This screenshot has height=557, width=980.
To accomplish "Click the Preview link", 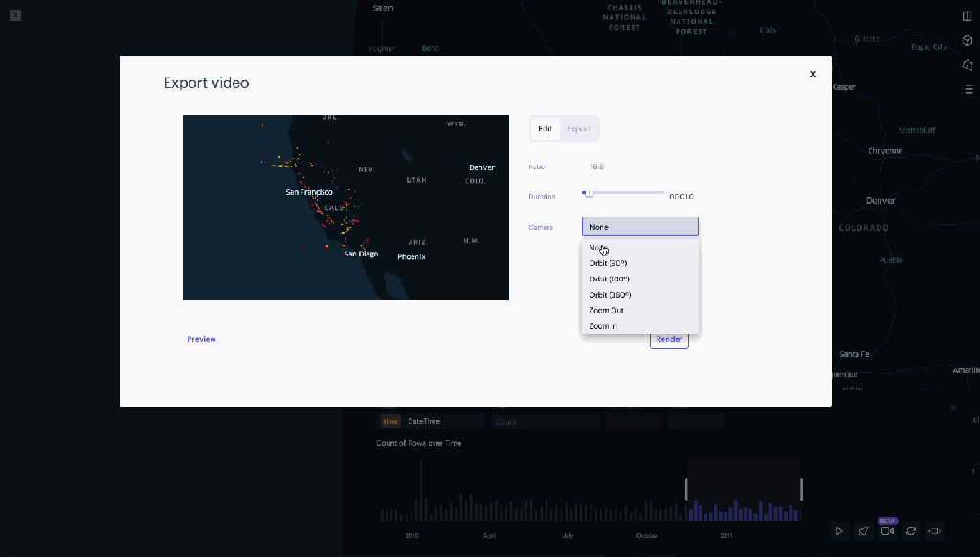I will pos(201,339).
